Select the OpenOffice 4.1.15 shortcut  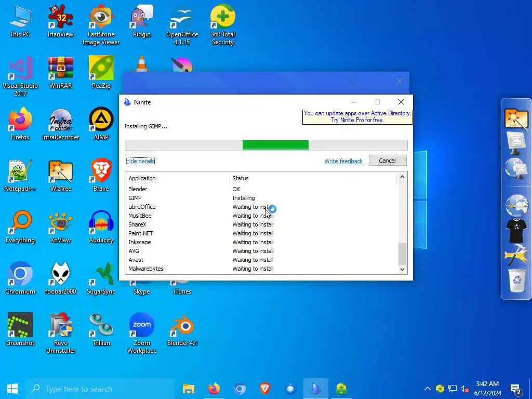pos(182,25)
